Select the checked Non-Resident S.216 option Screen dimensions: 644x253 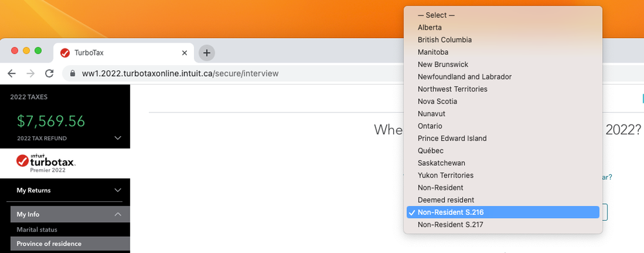[503, 212]
